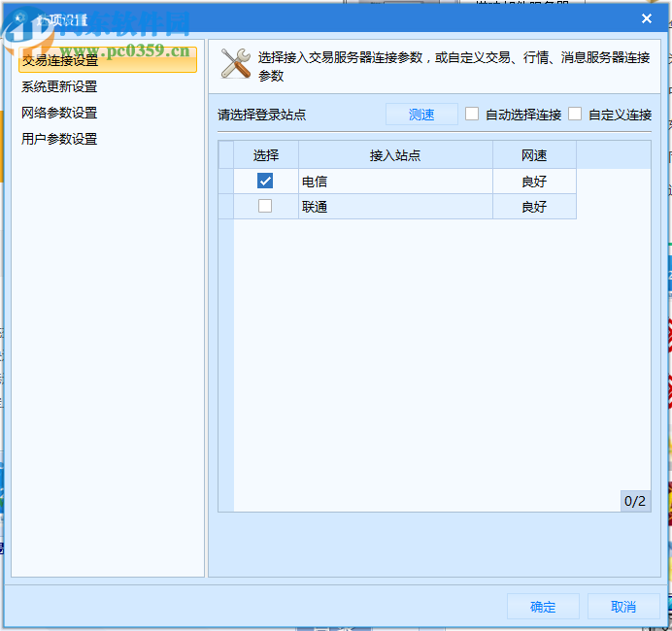
Task: Click the 测速 speed test button
Action: tap(421, 115)
